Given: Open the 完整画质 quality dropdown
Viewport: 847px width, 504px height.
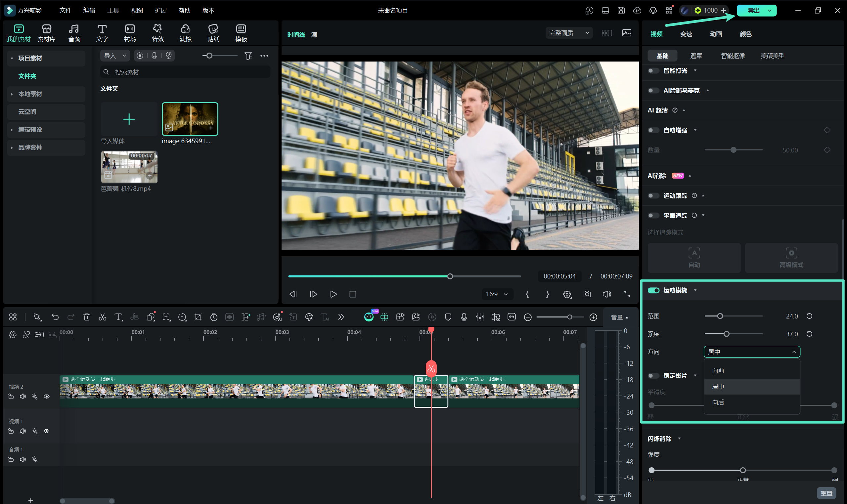Looking at the screenshot, I should click(x=569, y=33).
